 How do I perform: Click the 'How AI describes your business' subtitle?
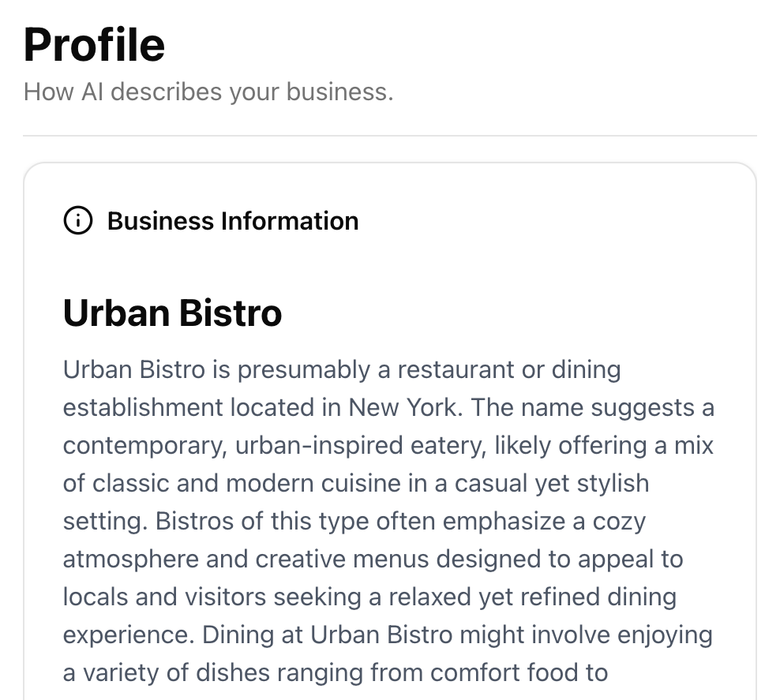pos(208,92)
